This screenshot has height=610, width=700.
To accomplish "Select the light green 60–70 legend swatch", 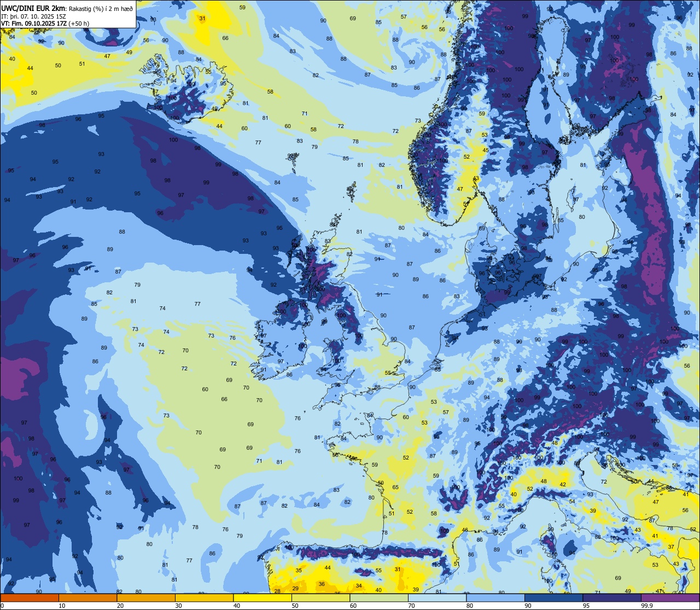I will tap(379, 597).
